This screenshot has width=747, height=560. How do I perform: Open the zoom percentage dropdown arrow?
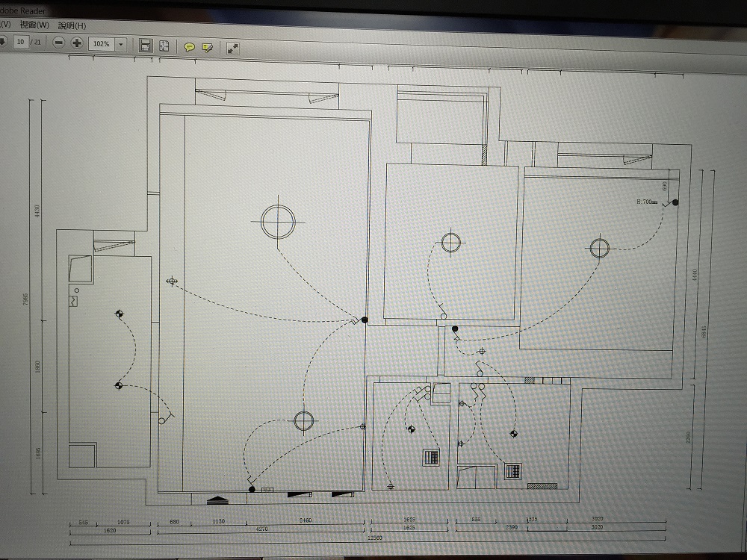click(120, 45)
